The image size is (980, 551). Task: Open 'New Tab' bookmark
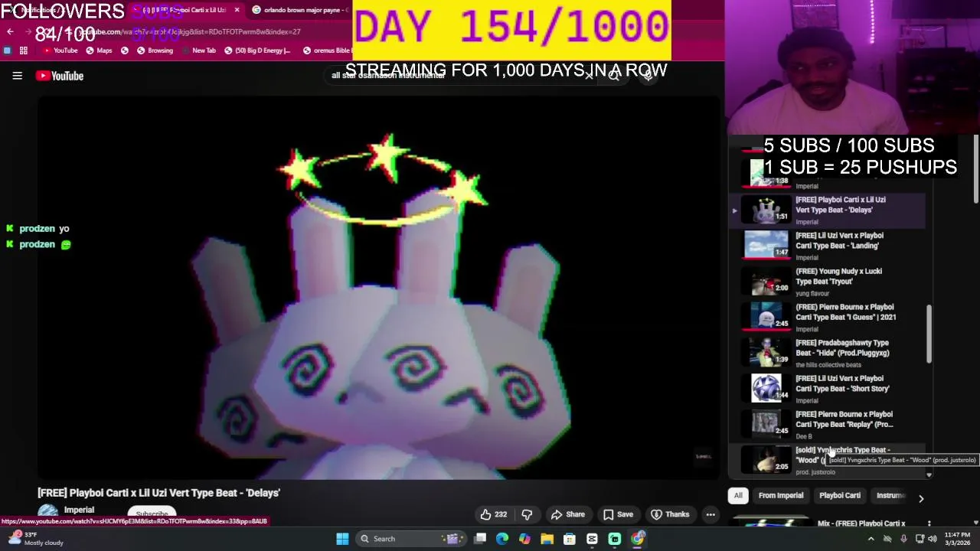pos(204,51)
